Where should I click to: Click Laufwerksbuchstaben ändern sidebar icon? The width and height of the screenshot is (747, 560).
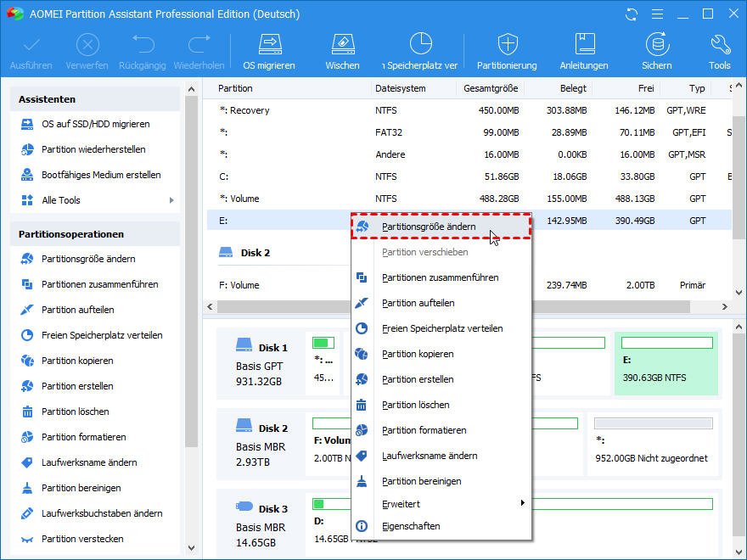(x=27, y=513)
